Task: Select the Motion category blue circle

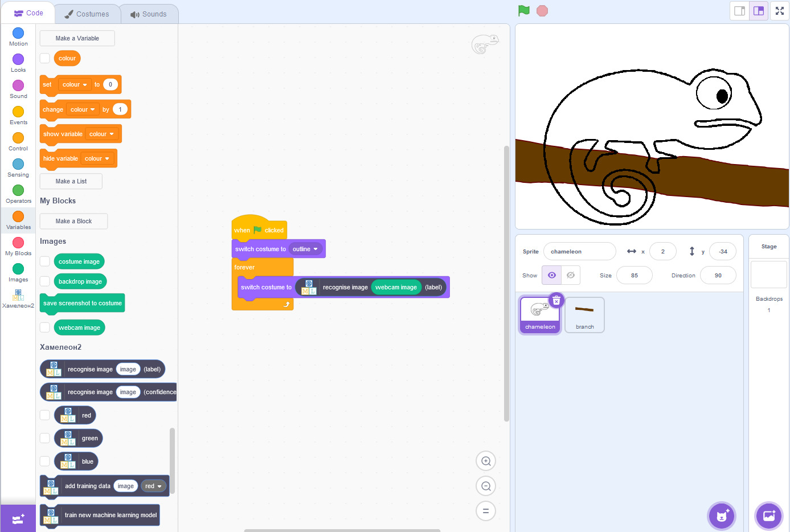Action: pos(18,33)
